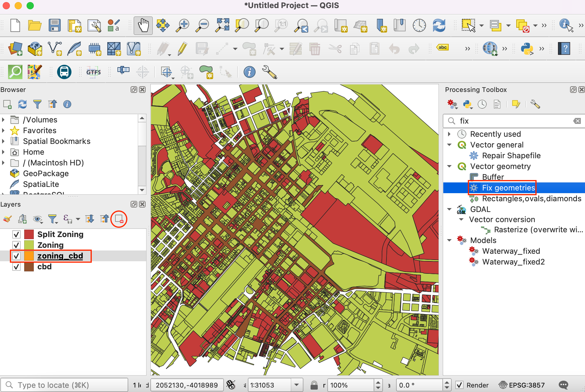
Task: Hide the cbd layer via checkbox
Action: [x=16, y=267]
